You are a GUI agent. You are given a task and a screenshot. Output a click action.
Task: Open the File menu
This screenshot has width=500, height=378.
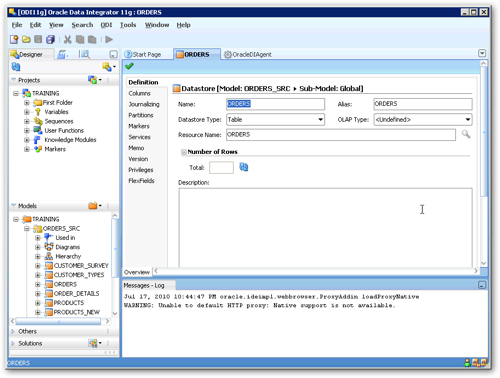click(x=17, y=25)
